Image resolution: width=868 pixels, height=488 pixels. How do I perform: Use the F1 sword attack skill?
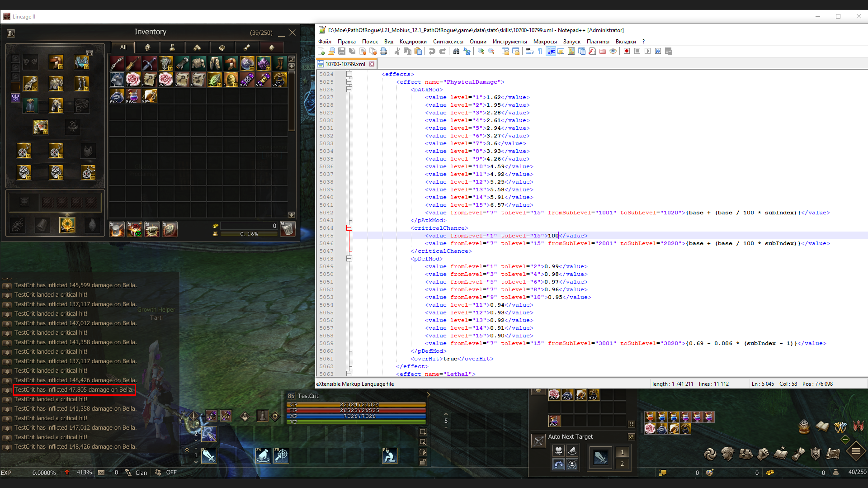point(208,455)
